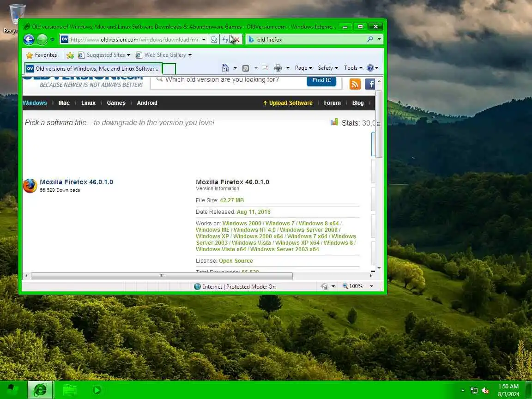This screenshot has height=399, width=532.
Task: Open the Blog link
Action: [x=358, y=103]
